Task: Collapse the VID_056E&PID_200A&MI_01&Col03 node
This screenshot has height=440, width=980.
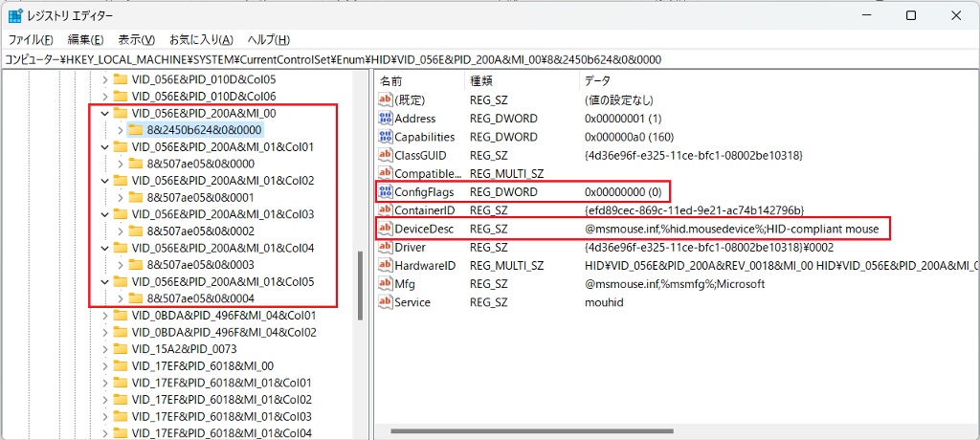Action: click(104, 214)
